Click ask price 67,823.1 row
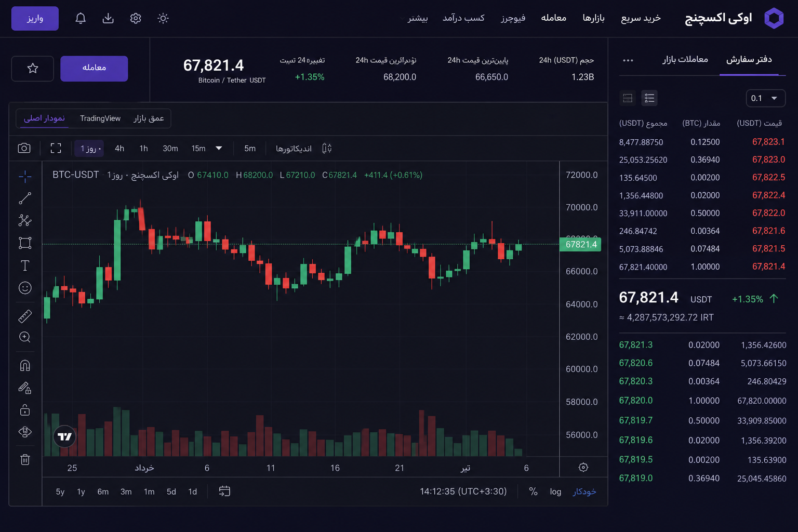The width and height of the screenshot is (798, 532). (702, 142)
